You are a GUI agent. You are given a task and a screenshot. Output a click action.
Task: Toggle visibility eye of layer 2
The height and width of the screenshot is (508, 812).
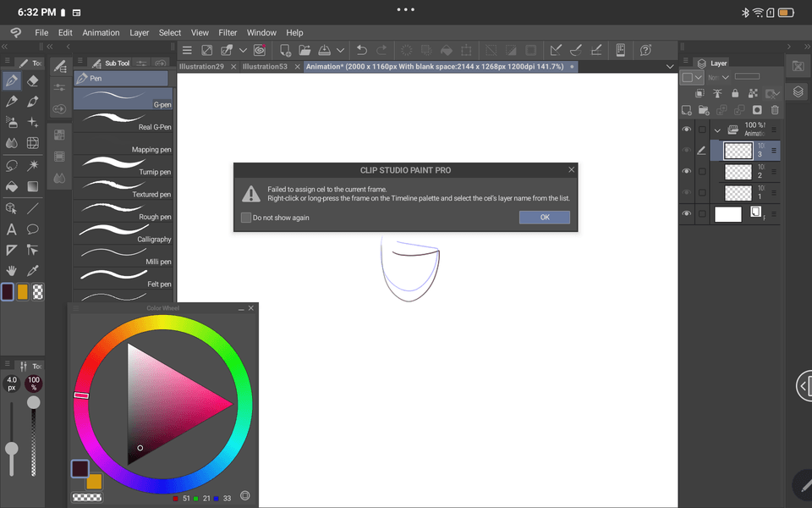click(x=687, y=171)
